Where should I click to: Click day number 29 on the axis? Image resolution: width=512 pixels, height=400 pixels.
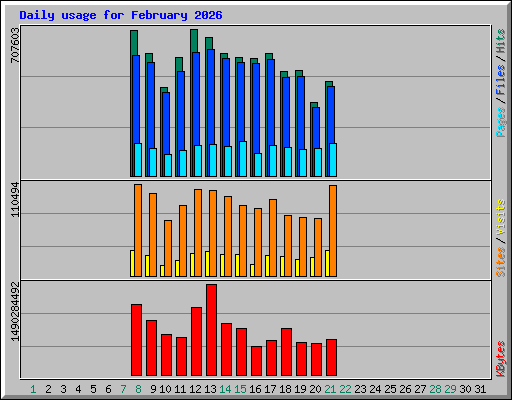450,389
